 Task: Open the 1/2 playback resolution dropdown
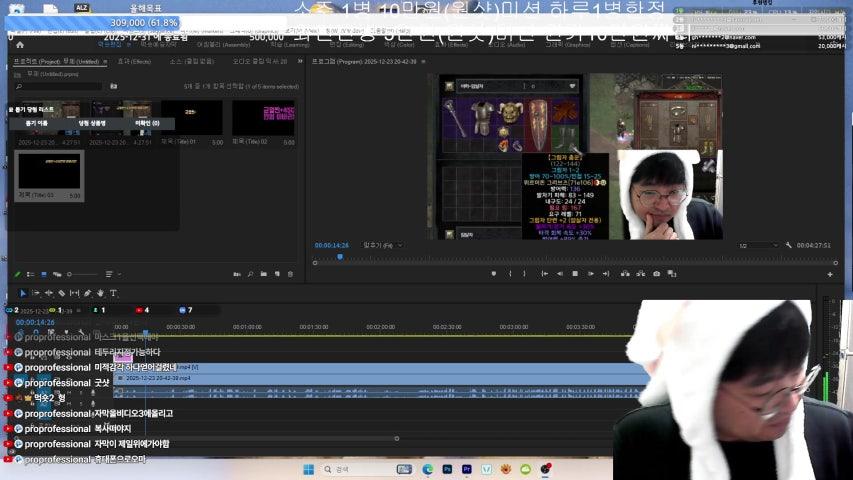pyautogui.click(x=757, y=245)
